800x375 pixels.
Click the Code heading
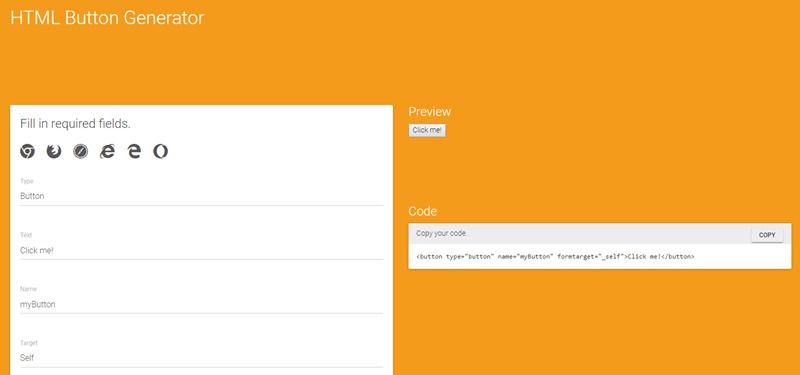[x=422, y=211]
